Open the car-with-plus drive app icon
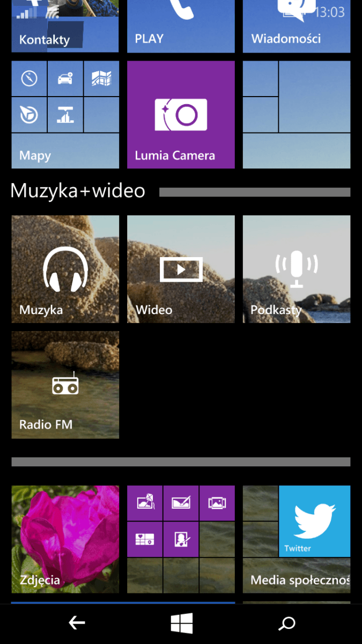Screen dimensions: 362x644 [x=65, y=78]
